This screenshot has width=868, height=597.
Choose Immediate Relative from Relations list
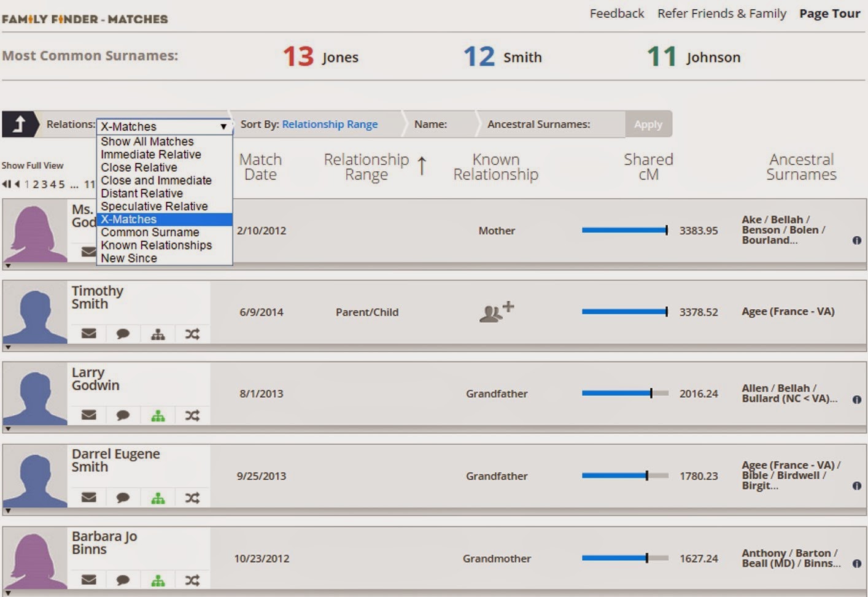[165, 155]
